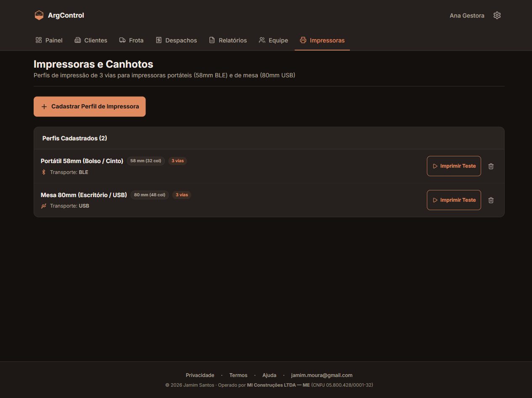
Task: Click the people icon next to Equipe
Action: 262,40
